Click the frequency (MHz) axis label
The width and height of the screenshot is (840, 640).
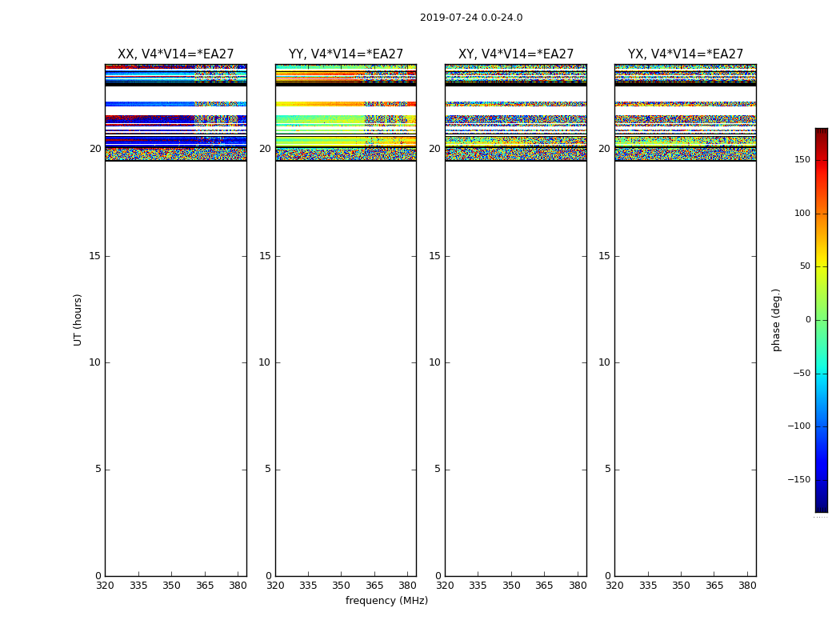point(386,601)
